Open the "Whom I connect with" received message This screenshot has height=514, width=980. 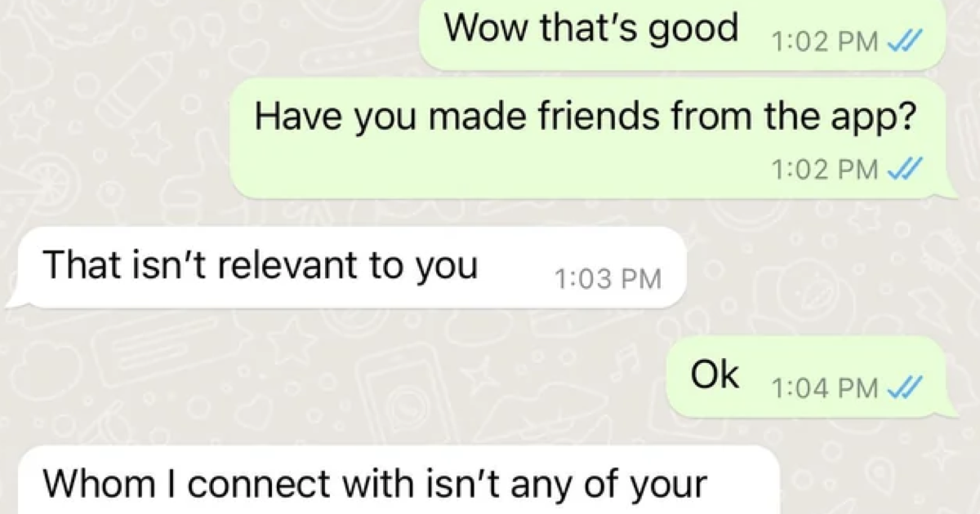click(394, 481)
